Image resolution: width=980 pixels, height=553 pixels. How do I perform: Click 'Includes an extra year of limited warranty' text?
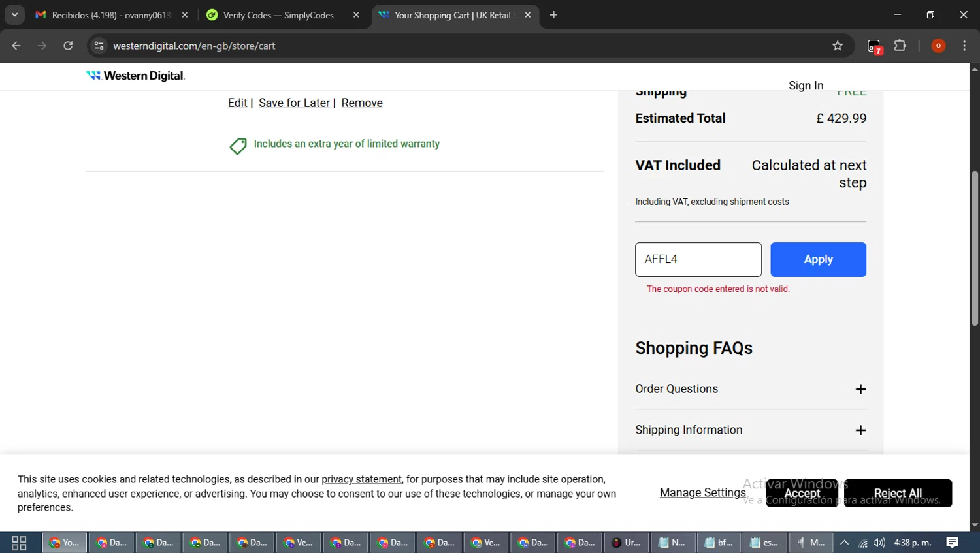(346, 144)
